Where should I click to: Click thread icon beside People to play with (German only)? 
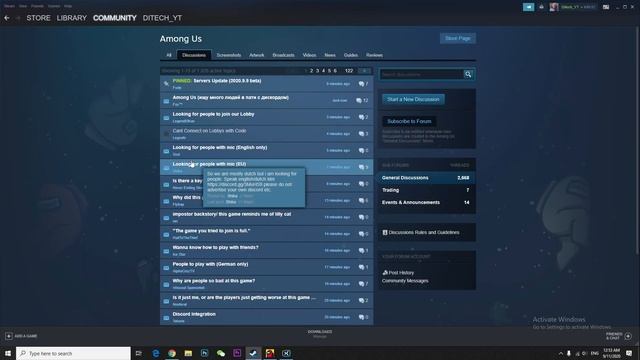click(x=166, y=268)
